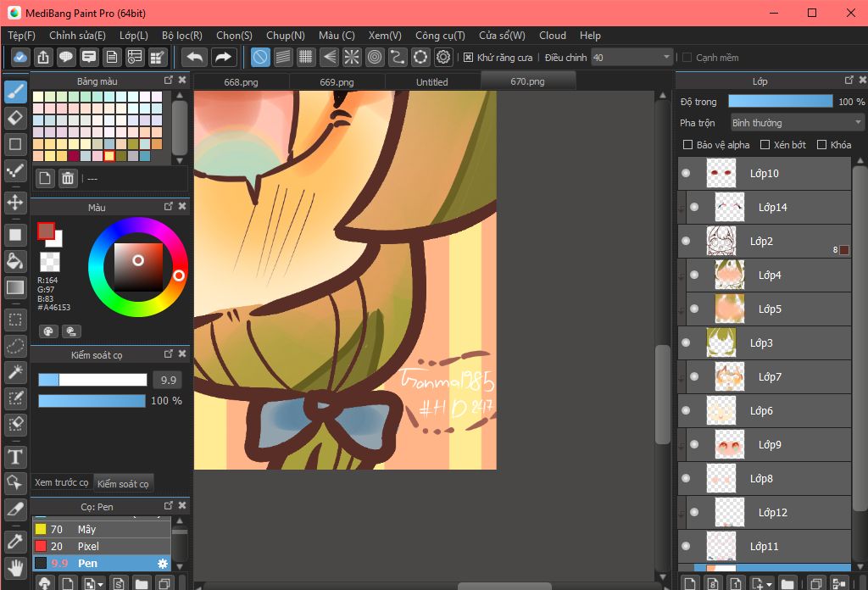Viewport: 868px width, 590px height.
Task: Open add layer dropdown arrow at bottom
Action: click(x=769, y=584)
